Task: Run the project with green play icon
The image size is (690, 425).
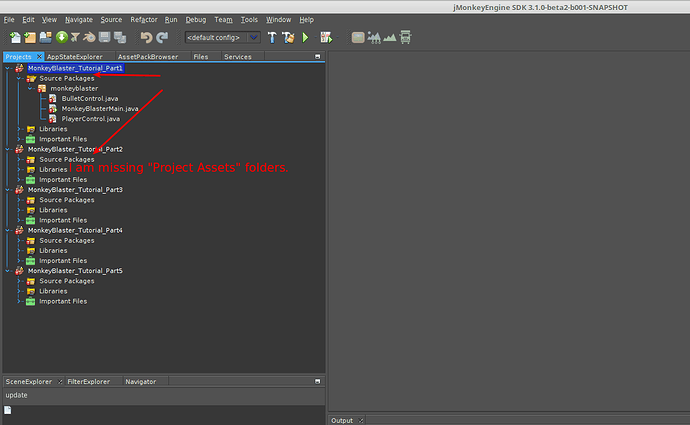Action: point(305,37)
